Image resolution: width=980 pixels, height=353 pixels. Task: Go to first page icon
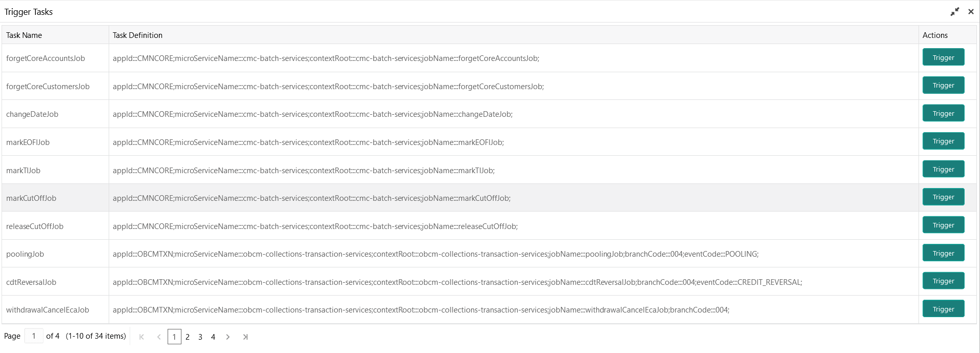pyautogui.click(x=142, y=337)
